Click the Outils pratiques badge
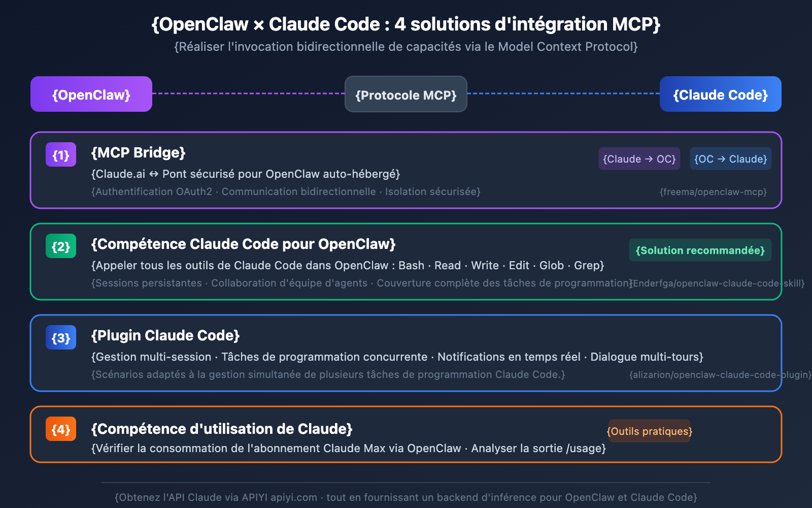The image size is (812, 508). [650, 431]
